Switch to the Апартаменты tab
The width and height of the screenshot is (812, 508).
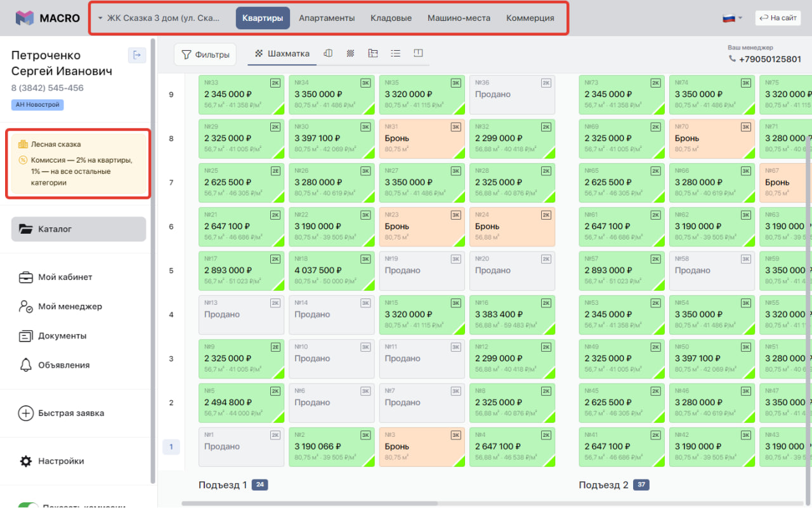click(x=327, y=18)
